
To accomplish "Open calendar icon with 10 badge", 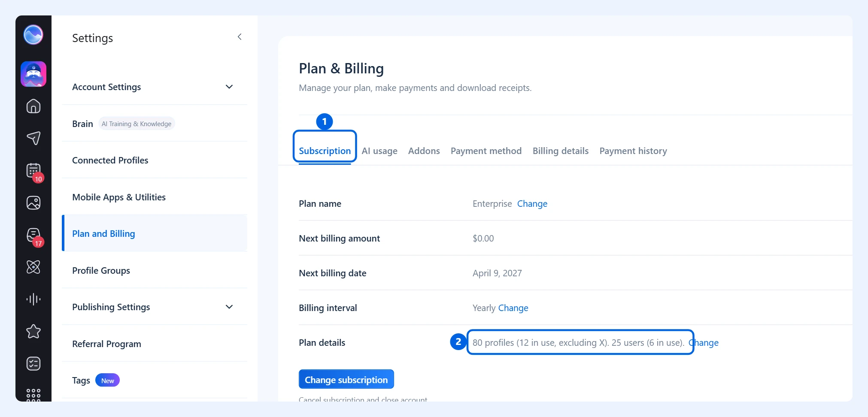I will (33, 171).
